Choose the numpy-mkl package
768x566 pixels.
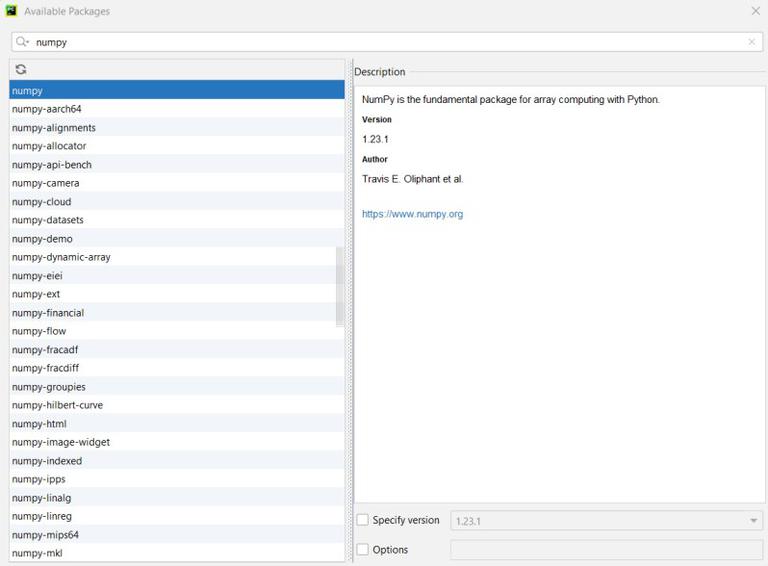[x=177, y=553]
